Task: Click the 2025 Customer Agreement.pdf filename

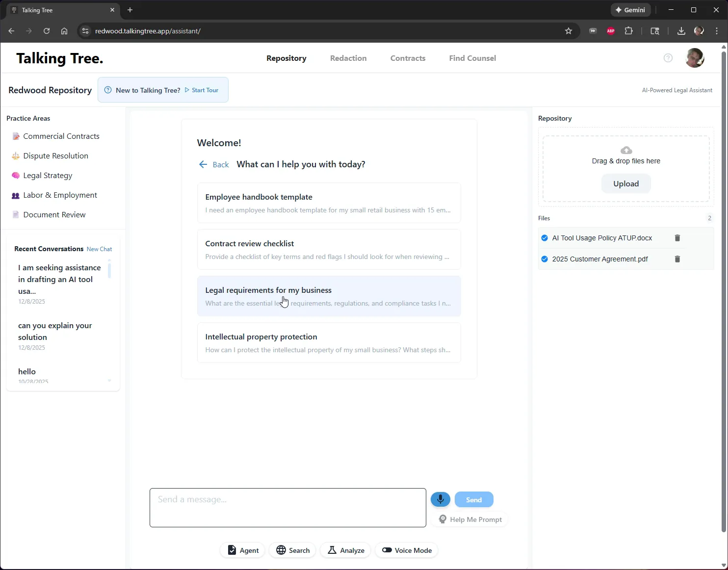Action: pyautogui.click(x=600, y=259)
